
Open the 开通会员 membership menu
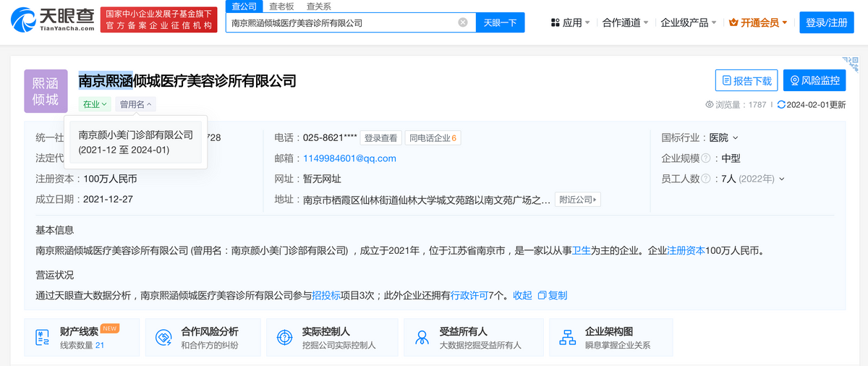click(758, 22)
